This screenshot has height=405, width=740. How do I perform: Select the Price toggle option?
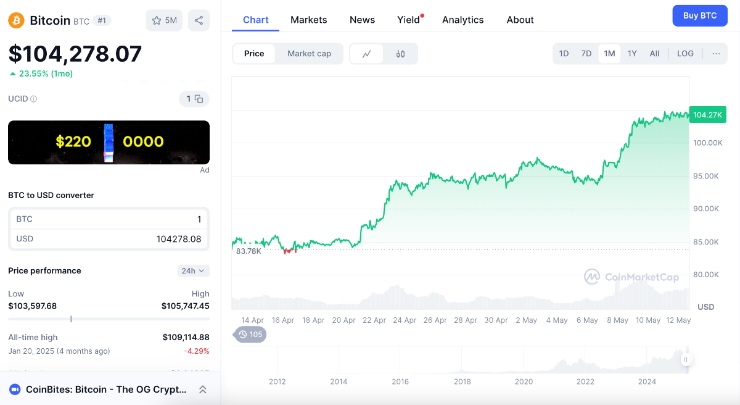[254, 54]
